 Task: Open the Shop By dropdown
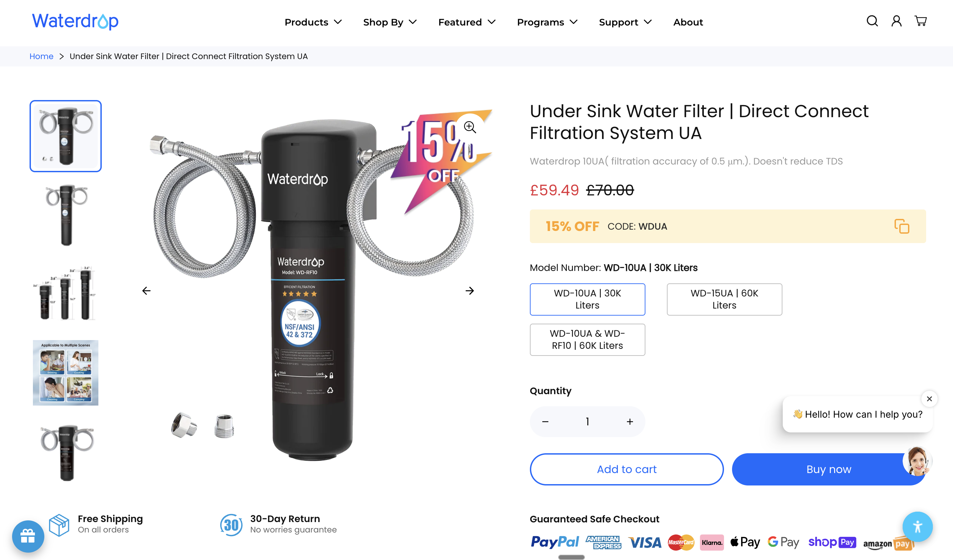[390, 22]
